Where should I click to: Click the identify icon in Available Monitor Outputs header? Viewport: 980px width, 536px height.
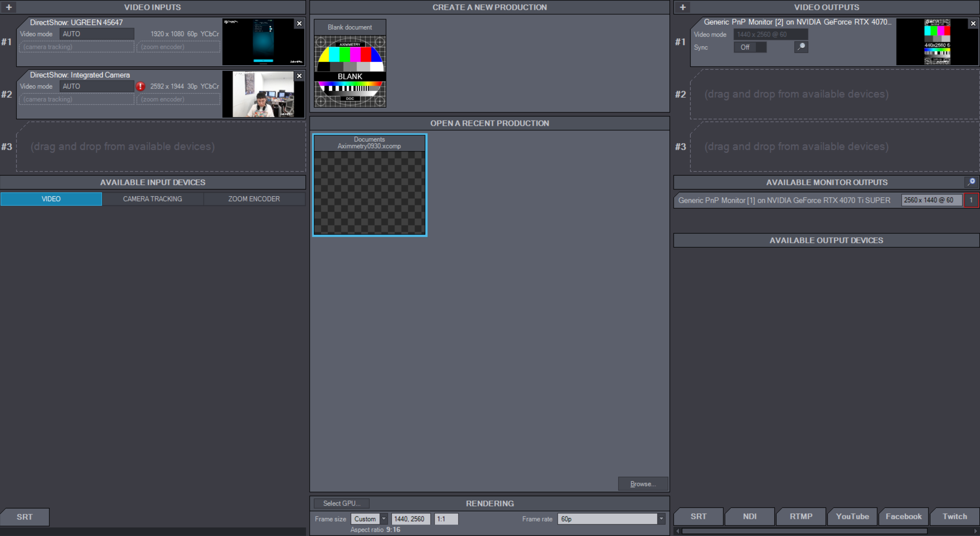(971, 182)
